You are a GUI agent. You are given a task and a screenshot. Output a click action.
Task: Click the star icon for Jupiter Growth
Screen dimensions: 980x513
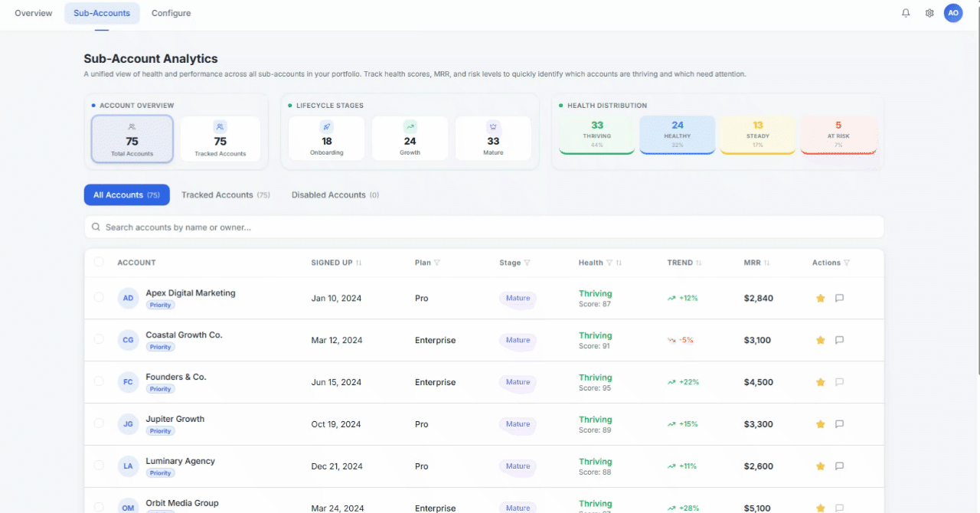pyautogui.click(x=821, y=424)
